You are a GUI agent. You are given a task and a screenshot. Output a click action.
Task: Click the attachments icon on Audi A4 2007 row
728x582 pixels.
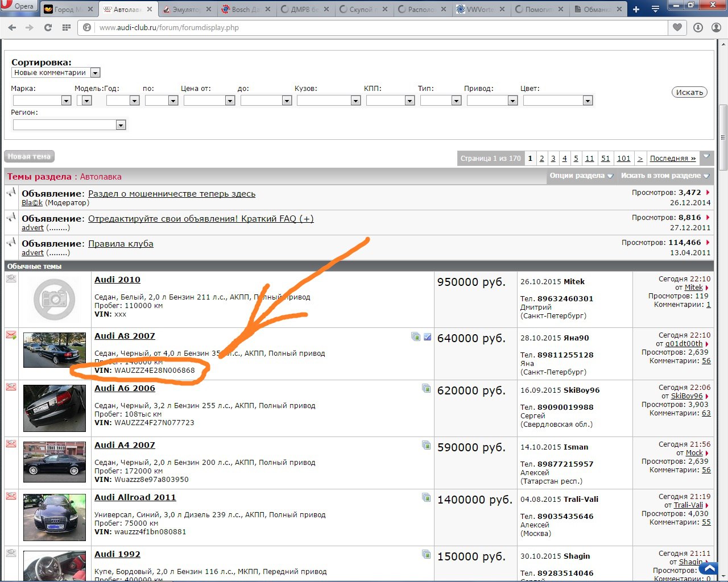coord(426,445)
